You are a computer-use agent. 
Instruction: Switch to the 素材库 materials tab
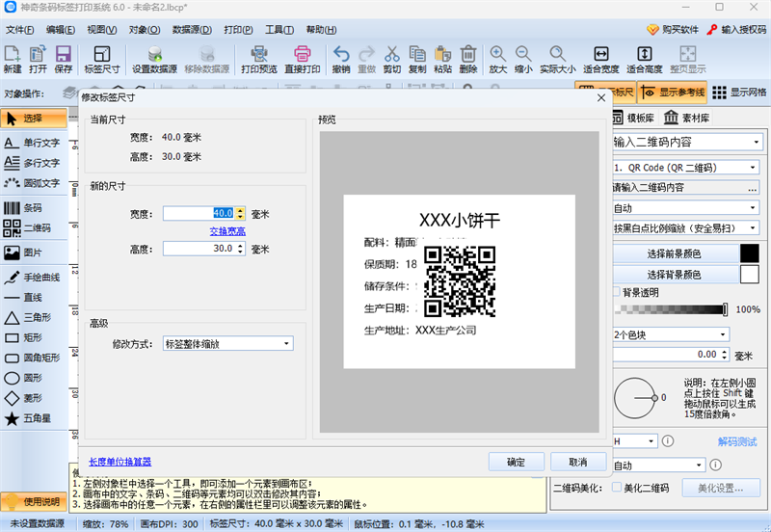point(686,118)
